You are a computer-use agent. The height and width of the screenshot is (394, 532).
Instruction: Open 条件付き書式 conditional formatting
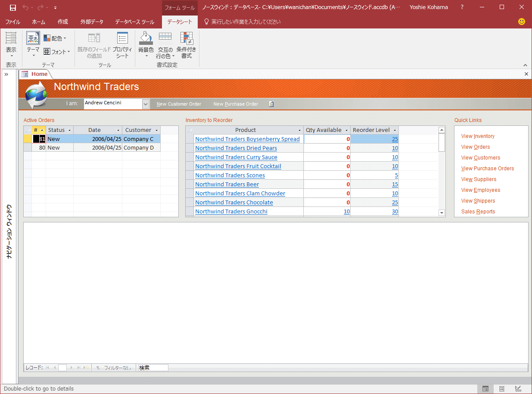[187, 45]
